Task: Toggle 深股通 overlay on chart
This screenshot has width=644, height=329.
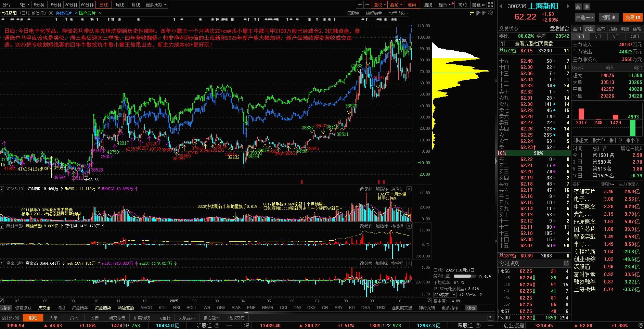Action: pyautogui.click(x=353, y=13)
